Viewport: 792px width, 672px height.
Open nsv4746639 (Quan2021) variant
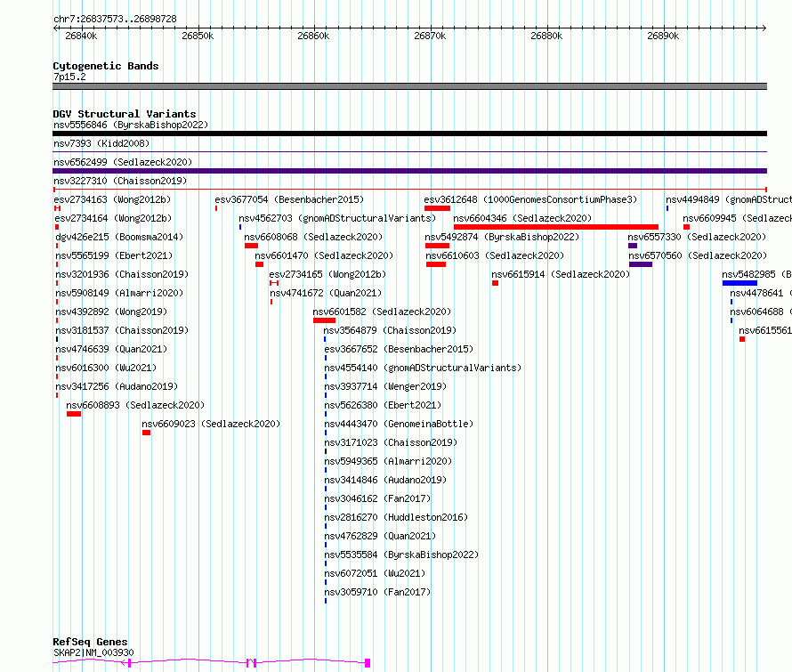111,349
